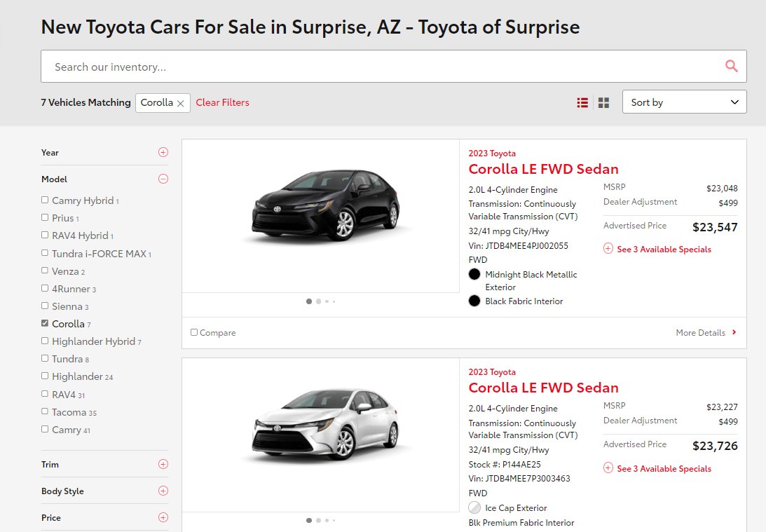Viewport: 766px width, 532px height.
Task: Switch to grid view layout
Action: click(x=604, y=102)
